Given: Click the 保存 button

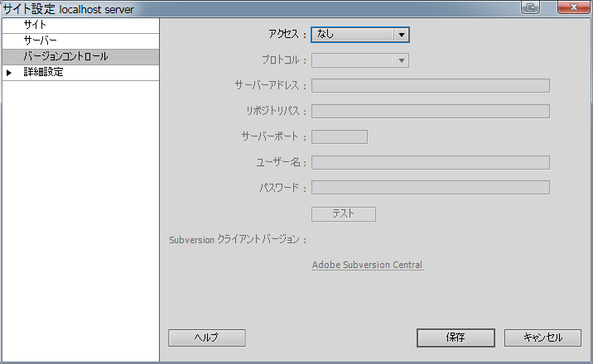Looking at the screenshot, I should pyautogui.click(x=456, y=338).
